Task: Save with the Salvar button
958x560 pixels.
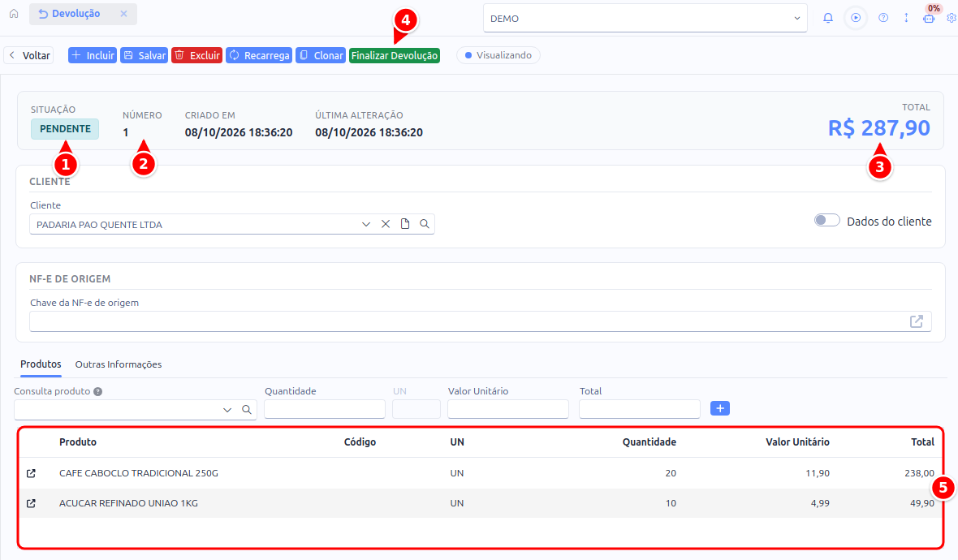Action: click(145, 55)
